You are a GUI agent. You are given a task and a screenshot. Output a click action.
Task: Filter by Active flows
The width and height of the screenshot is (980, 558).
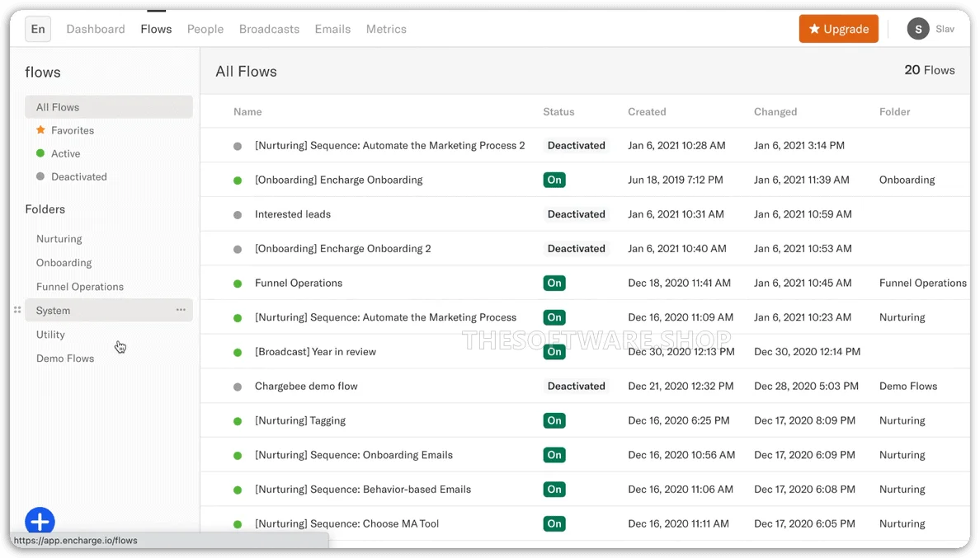click(66, 153)
